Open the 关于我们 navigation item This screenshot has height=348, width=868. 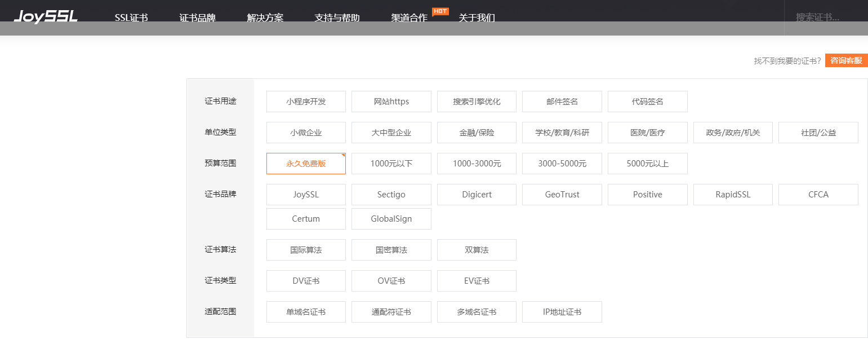coord(477,17)
